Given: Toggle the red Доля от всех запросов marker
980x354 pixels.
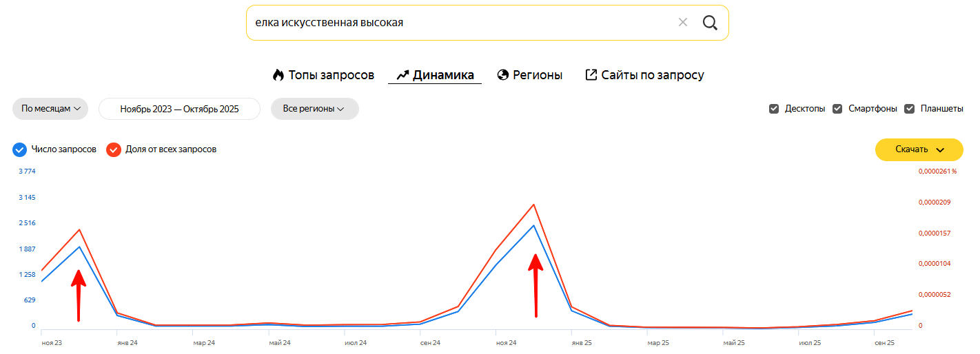Looking at the screenshot, I should 114,149.
